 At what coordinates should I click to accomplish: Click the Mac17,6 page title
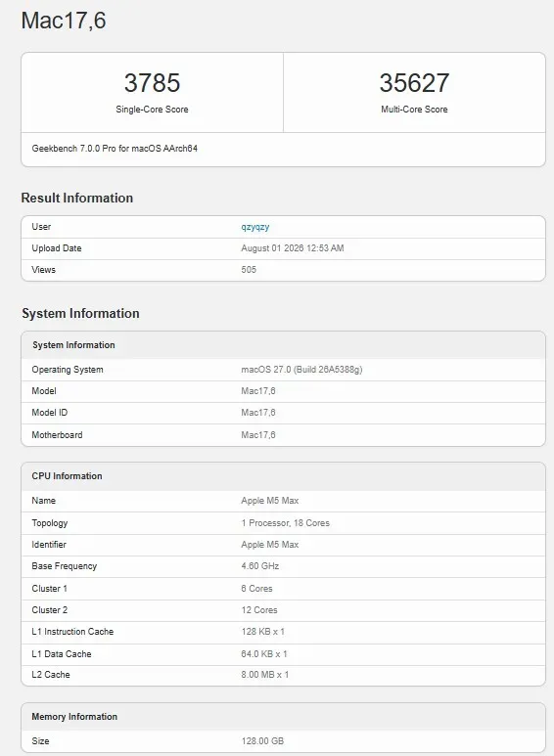pos(64,21)
